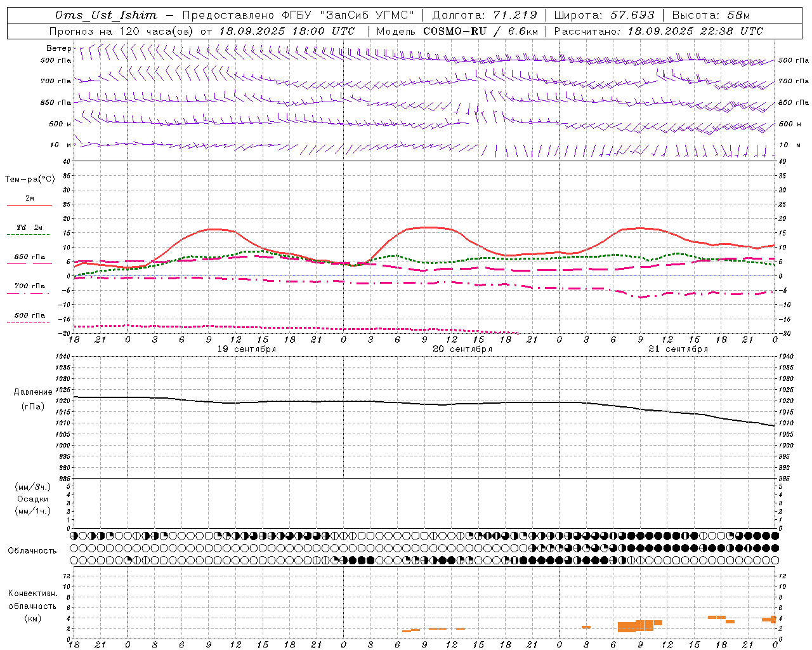Screen dimensions: 812x650
Task: Click the Давление pressure panel label
Action: click(x=32, y=392)
